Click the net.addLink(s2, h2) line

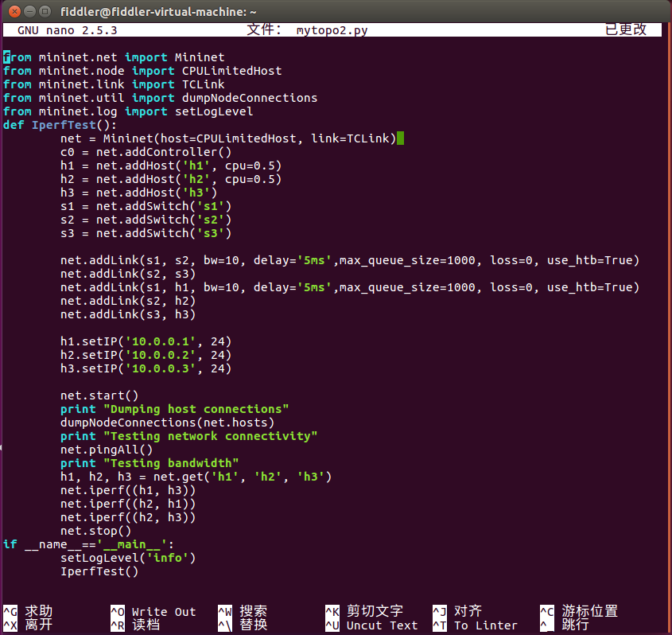coord(128,301)
